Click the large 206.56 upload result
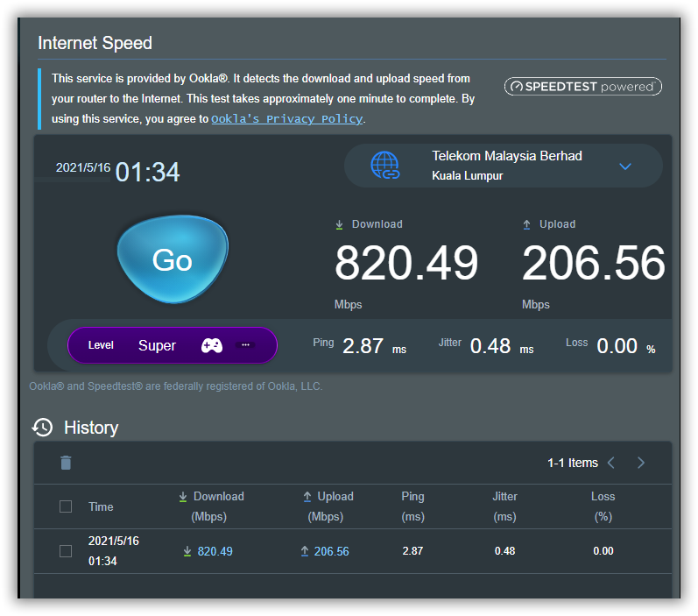This screenshot has height=616, width=698. click(x=594, y=263)
